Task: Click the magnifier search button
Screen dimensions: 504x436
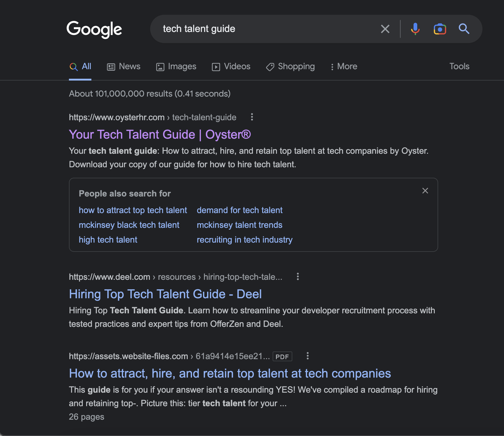Action: tap(464, 29)
